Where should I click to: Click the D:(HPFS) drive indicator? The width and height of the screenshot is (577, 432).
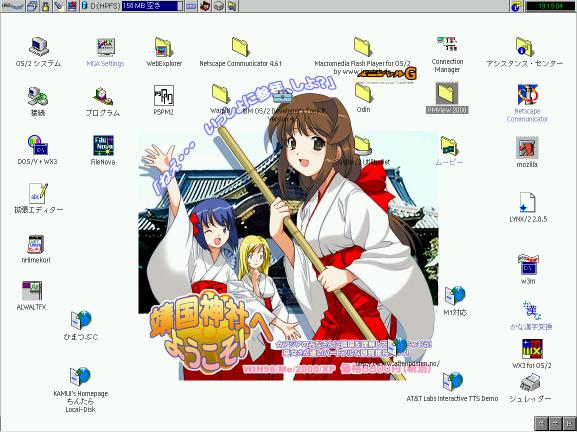tap(100, 6)
